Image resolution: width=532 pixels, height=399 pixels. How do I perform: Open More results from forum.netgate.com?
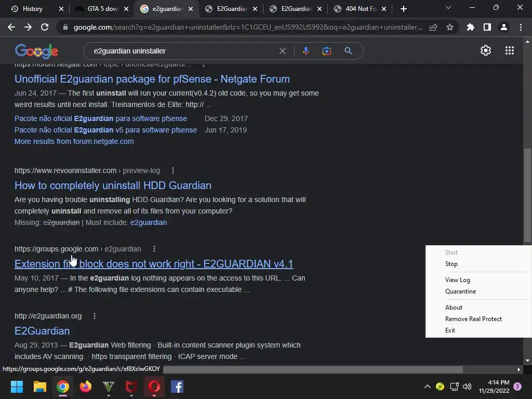pos(74,141)
